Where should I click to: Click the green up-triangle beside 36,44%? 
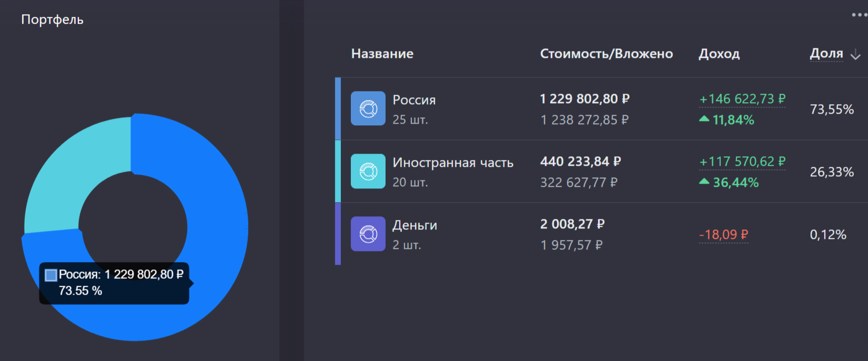(x=704, y=182)
